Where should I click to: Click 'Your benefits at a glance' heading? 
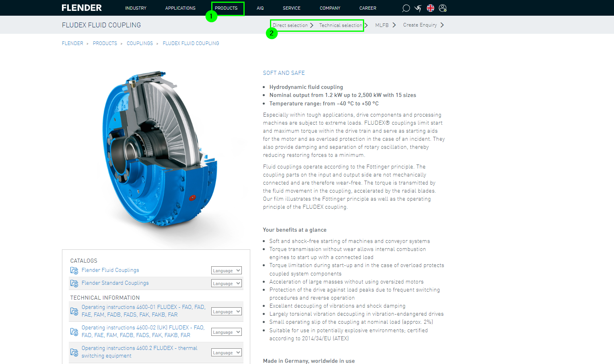click(x=295, y=230)
